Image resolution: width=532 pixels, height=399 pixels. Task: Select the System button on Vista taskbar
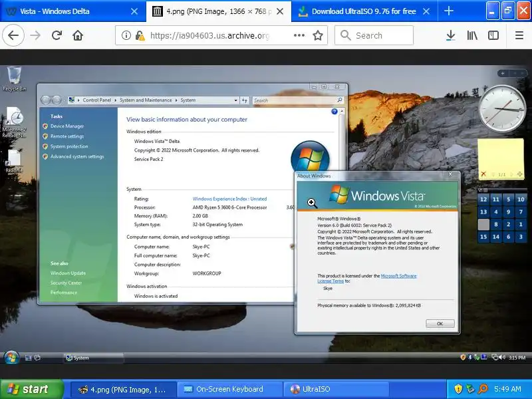[93, 358]
